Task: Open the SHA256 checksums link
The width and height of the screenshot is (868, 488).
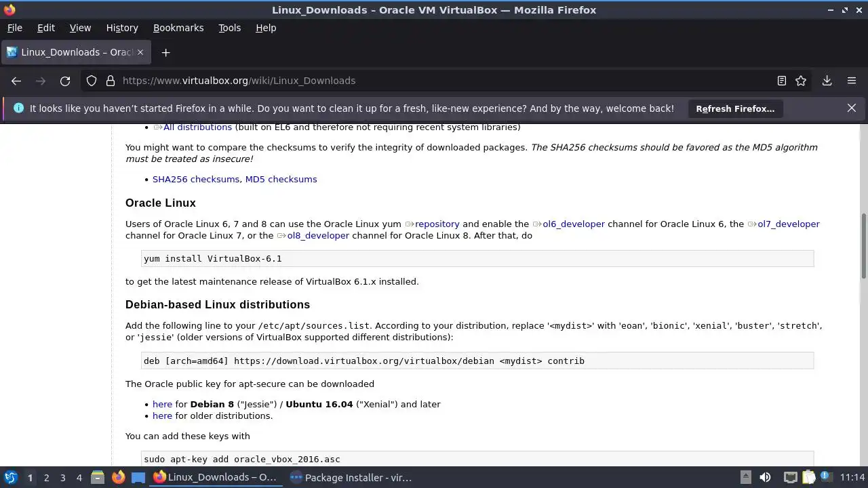Action: tap(196, 179)
